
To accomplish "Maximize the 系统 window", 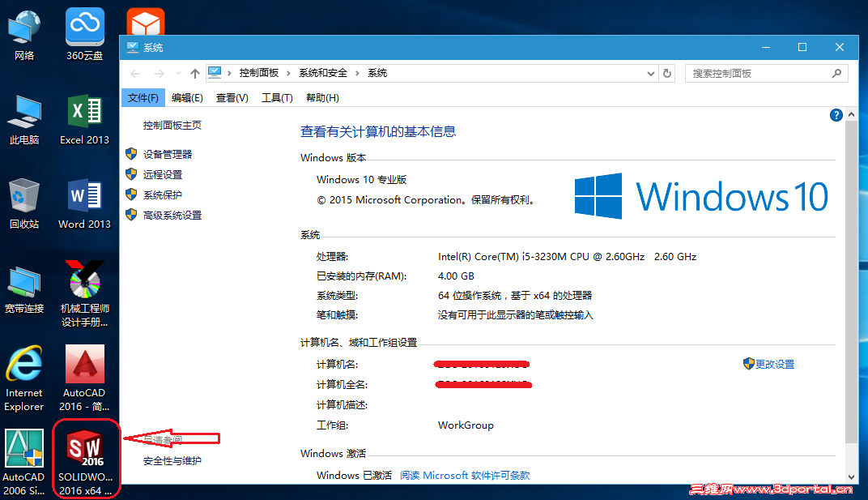I will coord(802,48).
